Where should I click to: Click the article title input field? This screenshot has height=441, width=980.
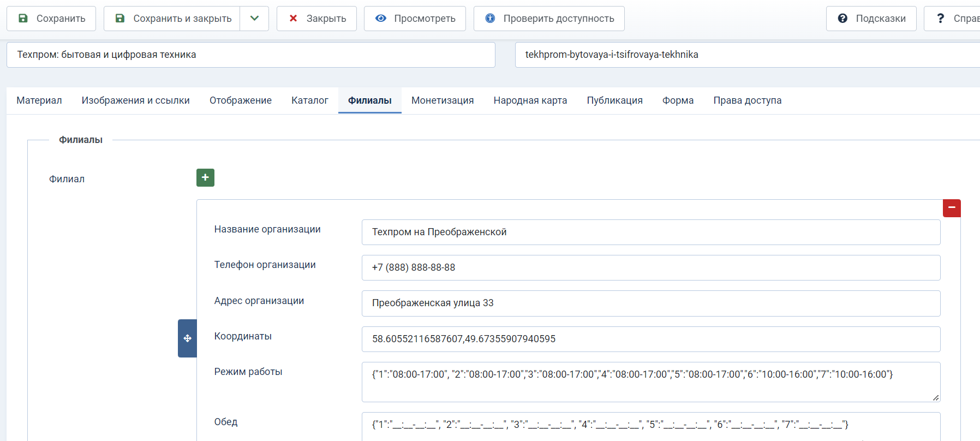(251, 55)
